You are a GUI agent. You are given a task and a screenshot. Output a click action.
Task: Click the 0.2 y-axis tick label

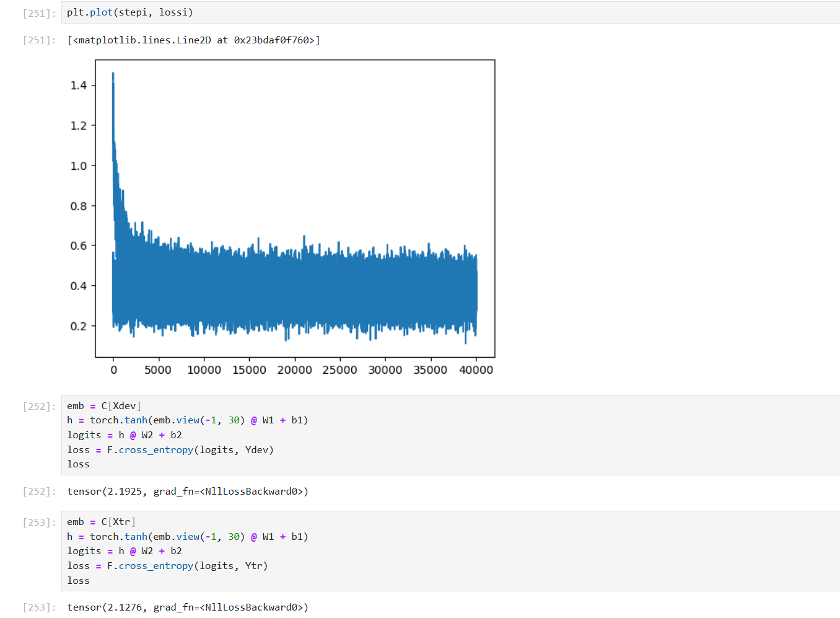click(78, 326)
